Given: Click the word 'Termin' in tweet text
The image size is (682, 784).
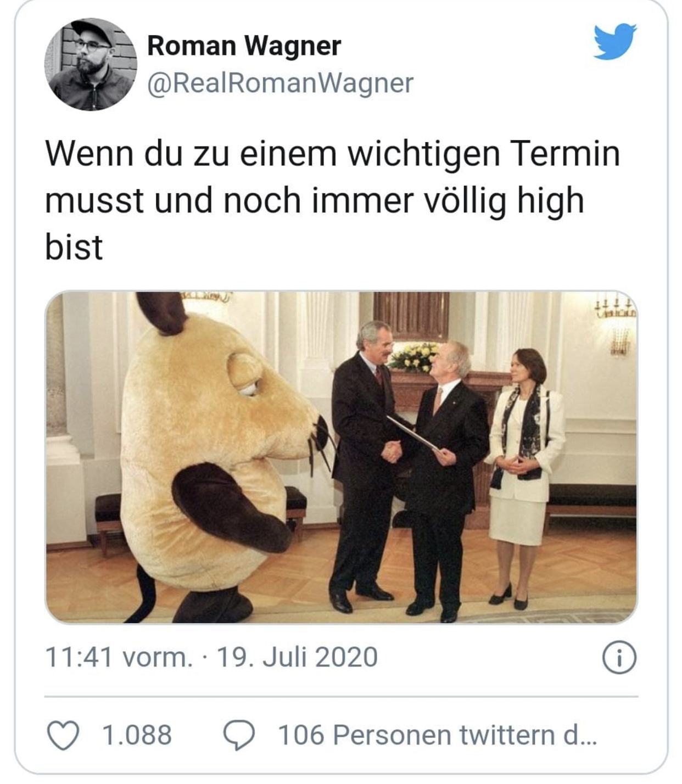Looking at the screenshot, I should tap(565, 154).
